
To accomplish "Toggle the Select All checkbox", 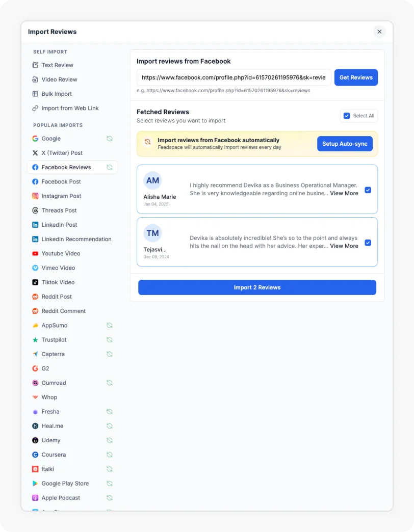I will coord(346,116).
